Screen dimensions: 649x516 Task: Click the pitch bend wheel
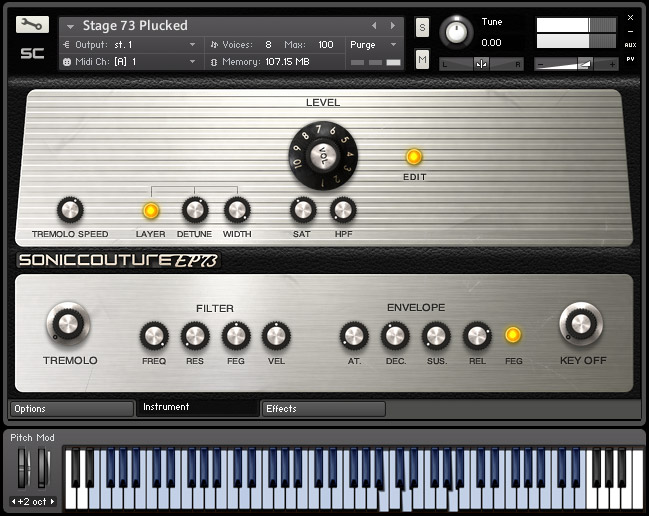24,468
